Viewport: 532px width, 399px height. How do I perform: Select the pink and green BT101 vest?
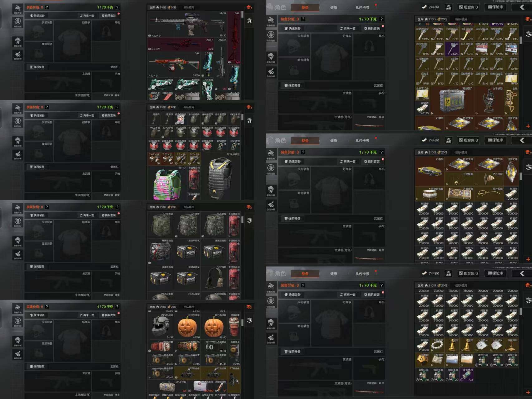coord(167,185)
